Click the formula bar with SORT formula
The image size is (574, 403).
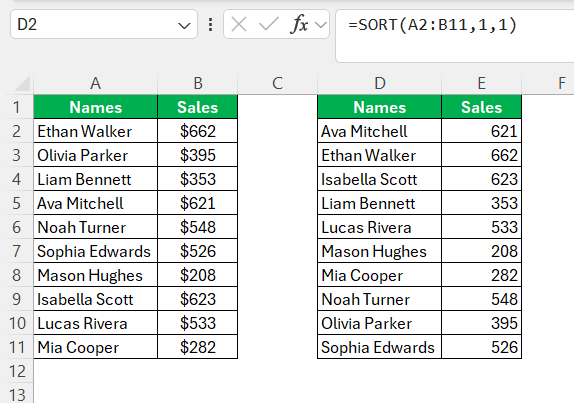(455, 36)
